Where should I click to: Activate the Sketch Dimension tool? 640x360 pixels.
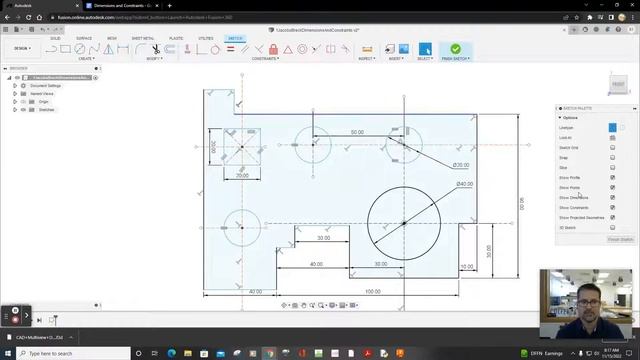[123, 49]
